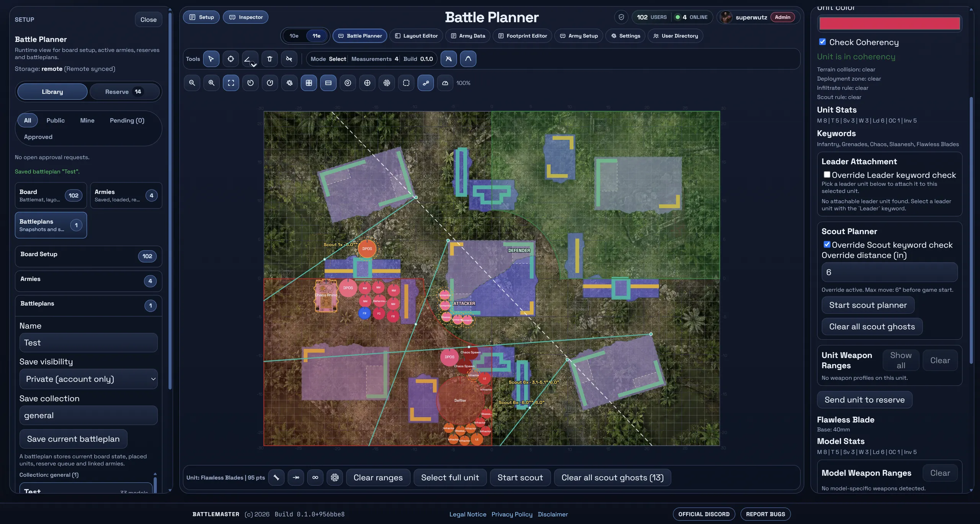The height and width of the screenshot is (524, 980).
Task: Click the battleplan Name field
Action: [88, 343]
